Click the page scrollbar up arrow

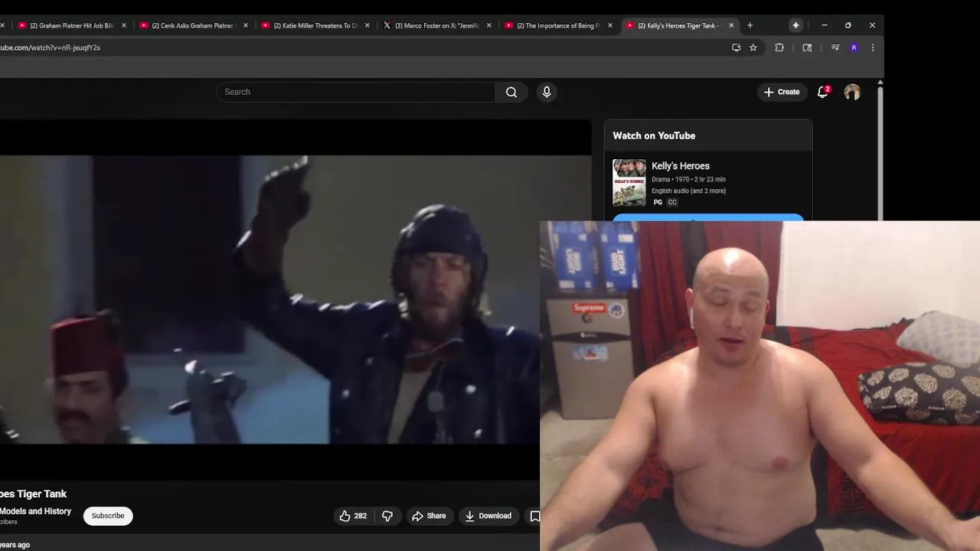coord(880,82)
